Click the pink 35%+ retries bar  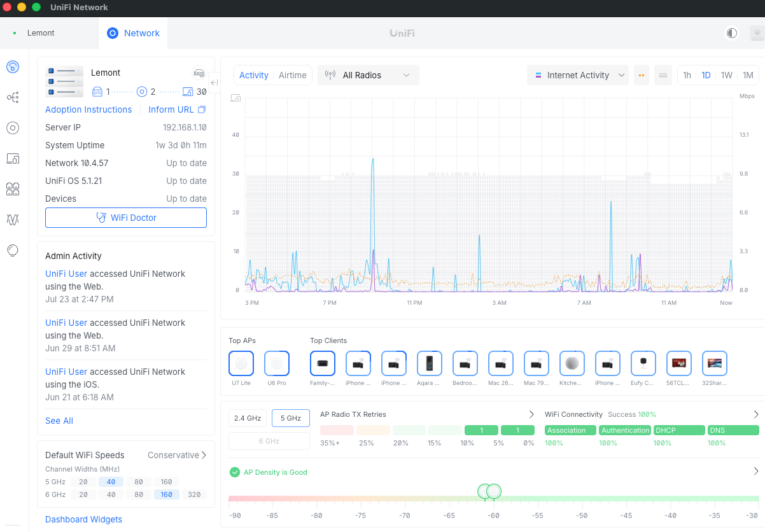(x=337, y=430)
